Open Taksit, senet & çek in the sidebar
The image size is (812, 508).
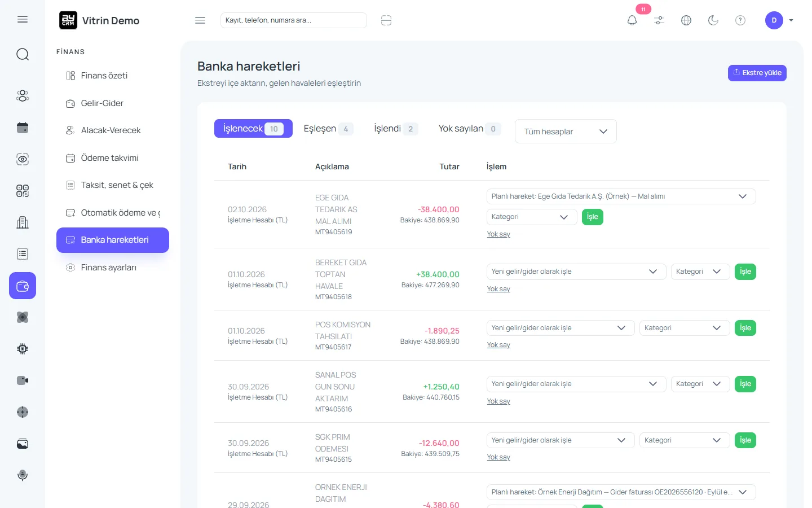click(113, 185)
